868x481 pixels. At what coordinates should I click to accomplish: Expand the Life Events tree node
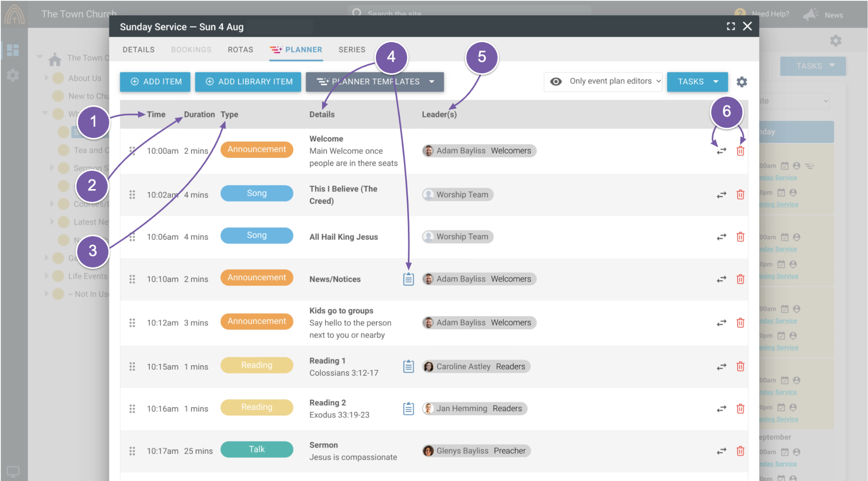46,275
